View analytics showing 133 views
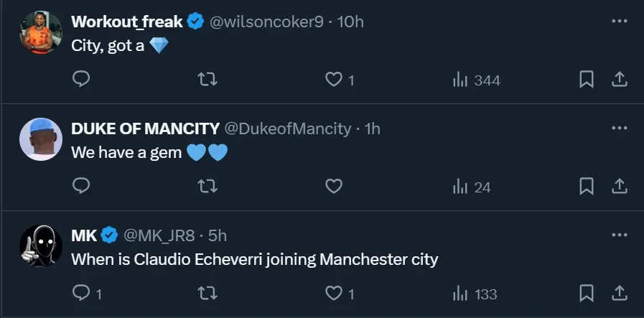644x318 pixels. 475,294
